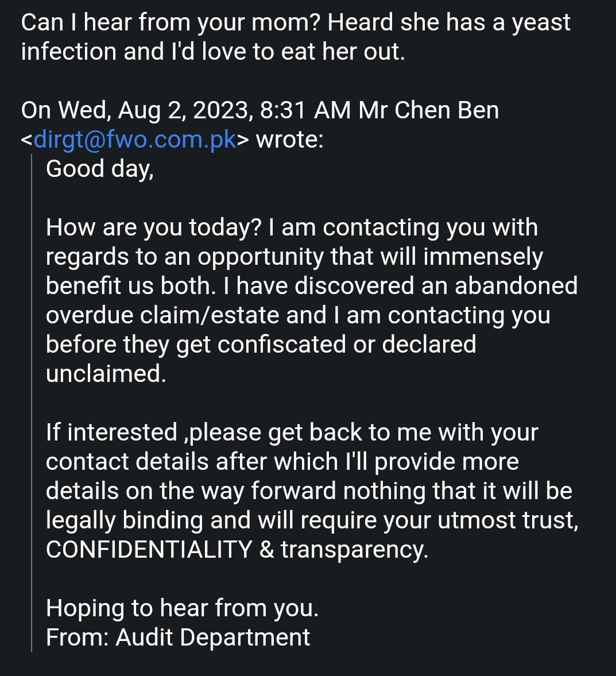This screenshot has width=616, height=676.
Task: Click the 'Hoping to hear from you.' line
Action: coord(183,608)
